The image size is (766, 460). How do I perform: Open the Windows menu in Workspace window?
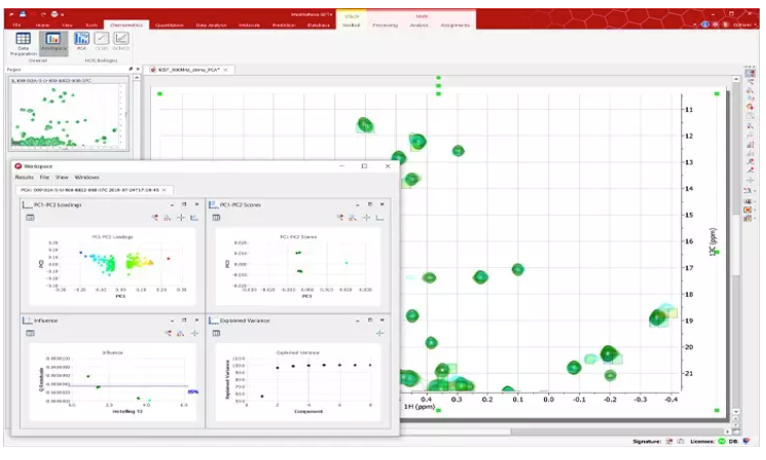(x=87, y=177)
